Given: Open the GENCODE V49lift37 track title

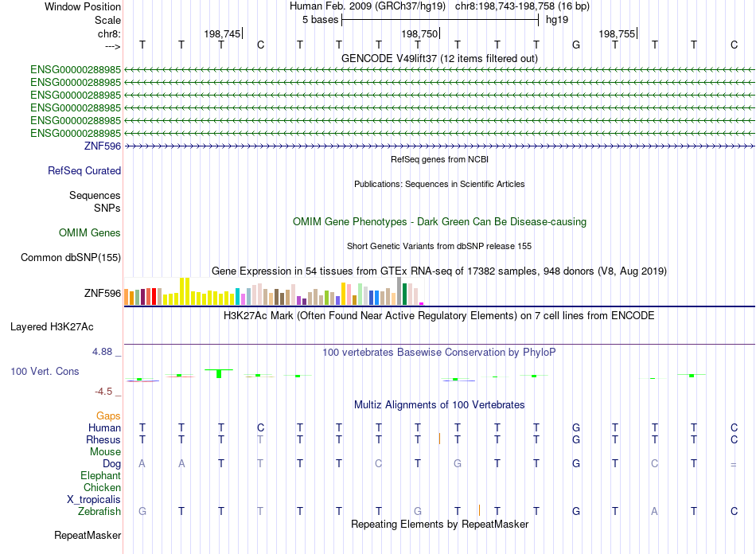Looking at the screenshot, I should pyautogui.click(x=439, y=58).
